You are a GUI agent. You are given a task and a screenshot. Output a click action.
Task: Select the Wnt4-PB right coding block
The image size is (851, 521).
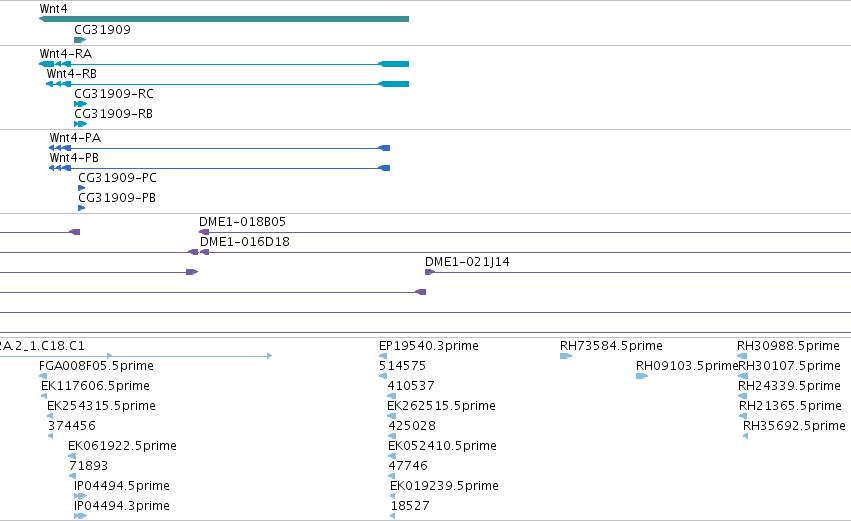[384, 168]
